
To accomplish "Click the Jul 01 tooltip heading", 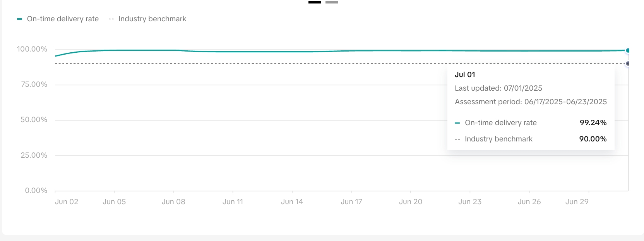I will (x=465, y=75).
